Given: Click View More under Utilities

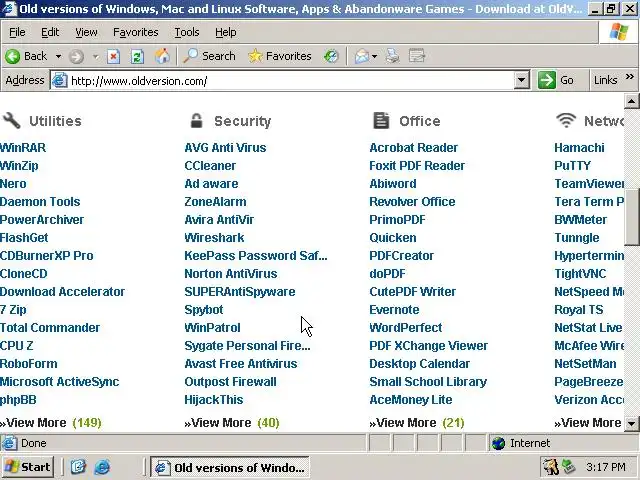Looking at the screenshot, I should [33, 422].
